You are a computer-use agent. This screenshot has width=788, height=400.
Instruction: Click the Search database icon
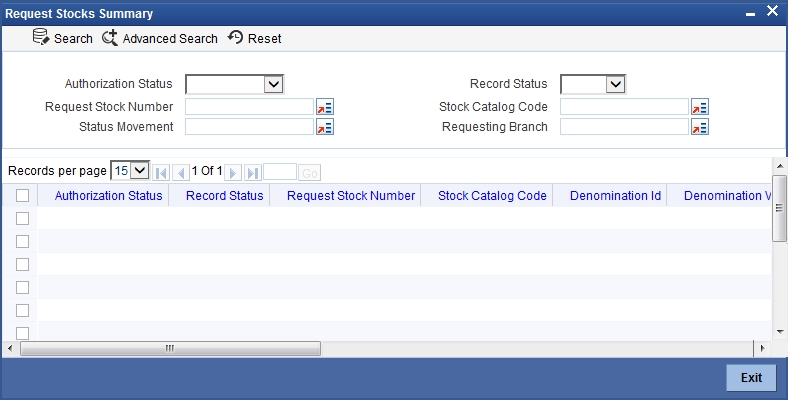pos(41,37)
